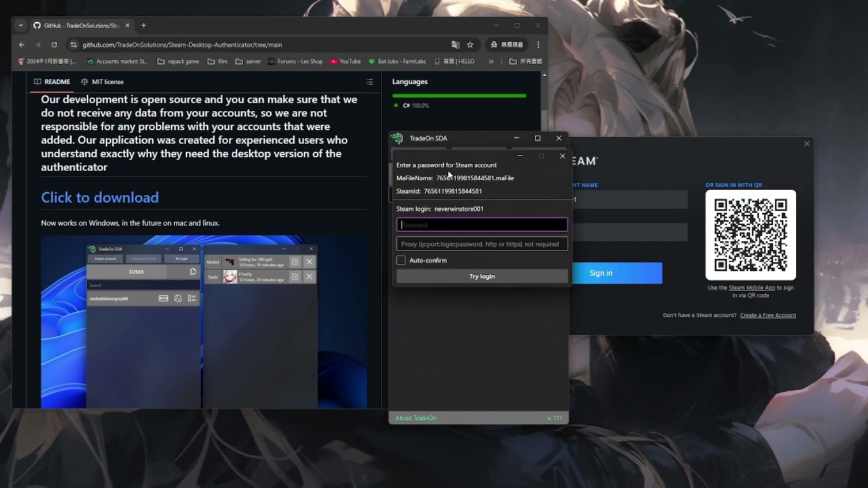
Task: Reload the GitHub page
Action: click(x=54, y=45)
